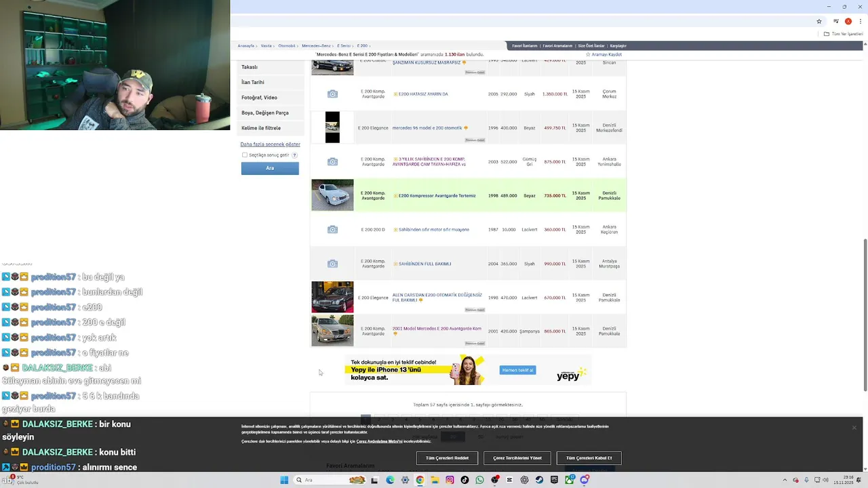868x488 pixels.
Task: Bookmark this page with the star icon
Action: click(819, 21)
